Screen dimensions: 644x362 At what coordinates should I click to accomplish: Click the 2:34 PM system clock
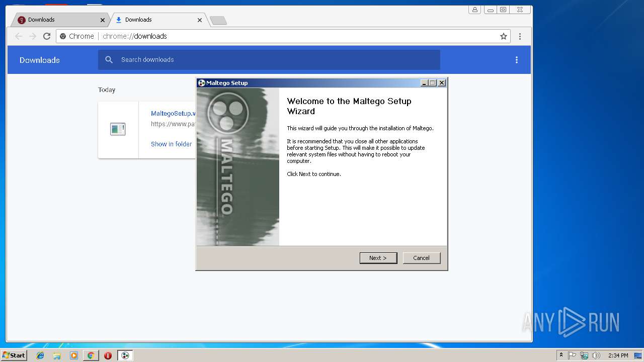point(618,355)
